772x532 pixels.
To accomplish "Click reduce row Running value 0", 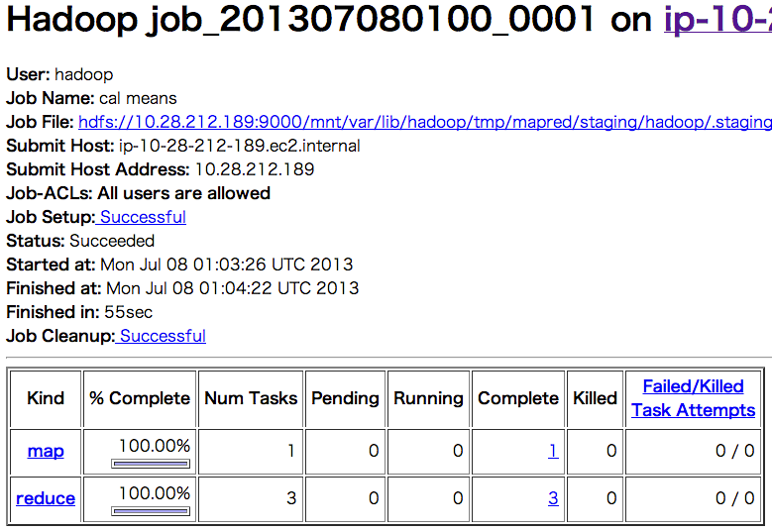I will point(458,498).
